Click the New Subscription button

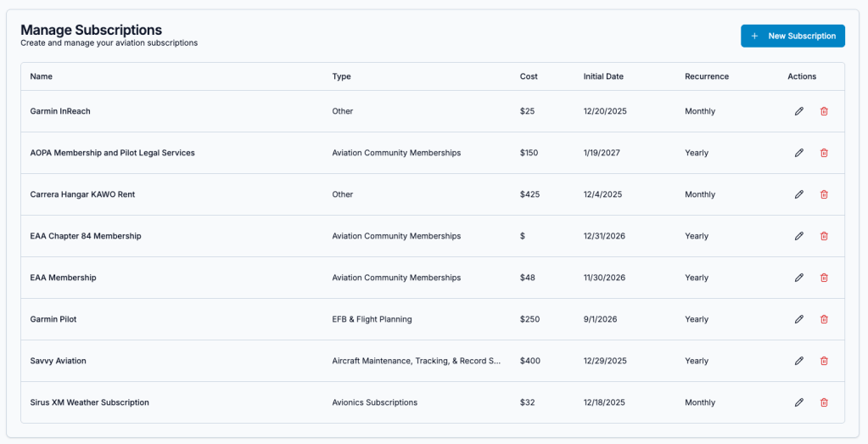pos(792,36)
